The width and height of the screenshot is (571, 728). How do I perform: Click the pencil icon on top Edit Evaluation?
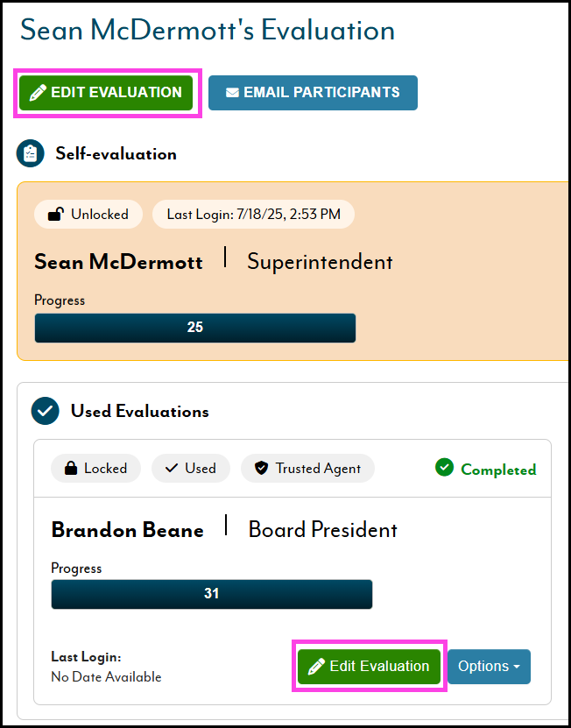pyautogui.click(x=38, y=93)
